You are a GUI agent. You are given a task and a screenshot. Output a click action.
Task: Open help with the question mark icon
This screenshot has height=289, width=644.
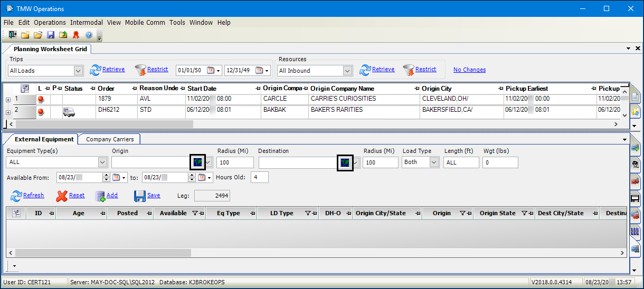[x=89, y=35]
